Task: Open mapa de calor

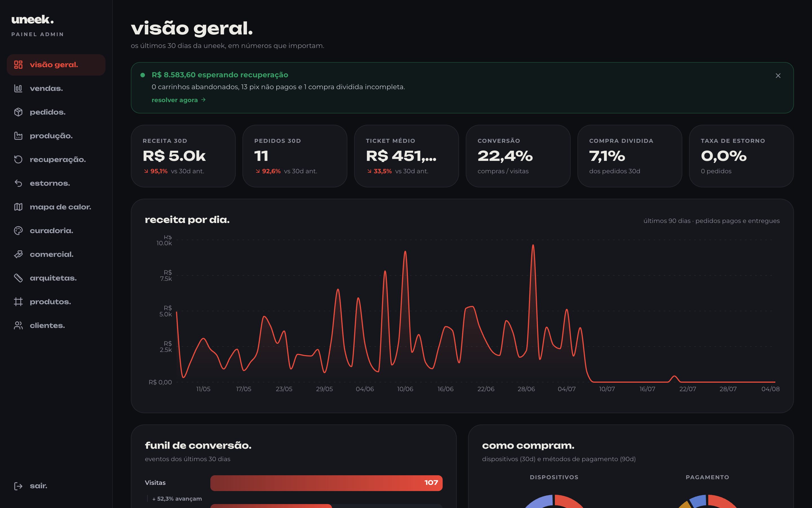Action: tap(56, 207)
